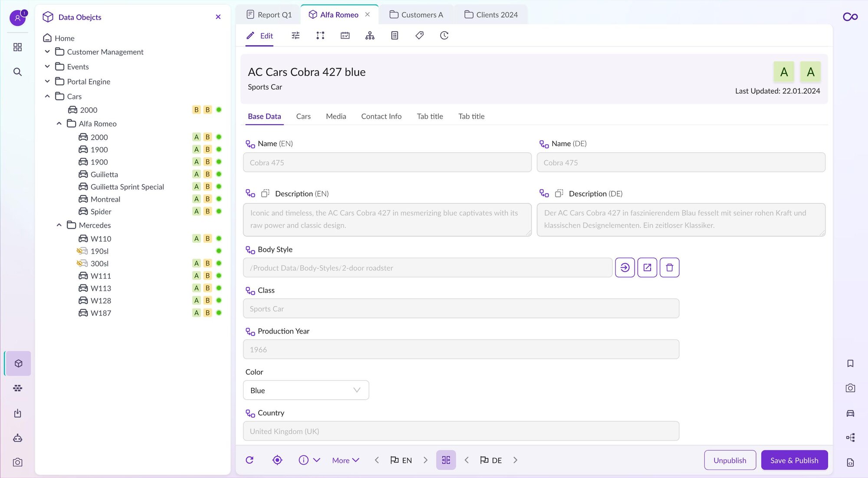Open the Media sub-tab

336,116
